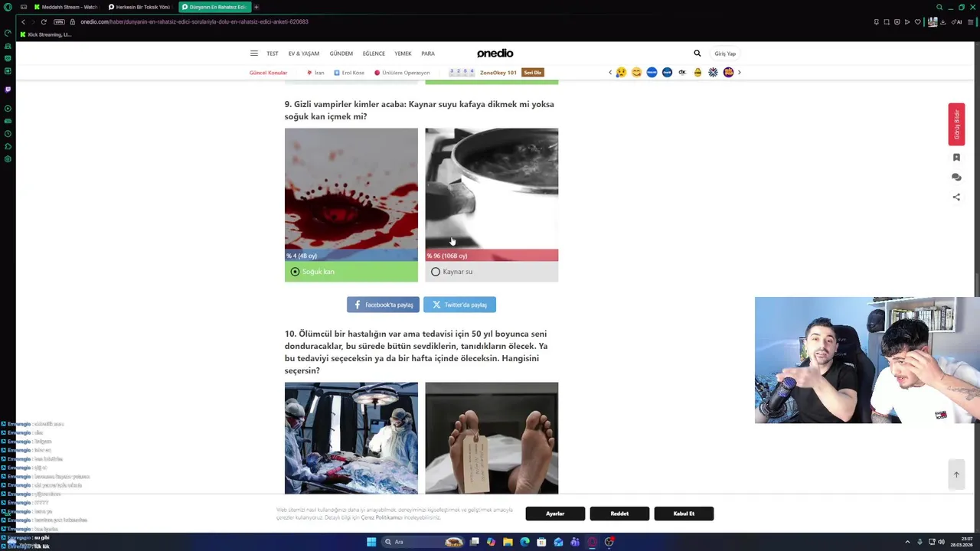The height and width of the screenshot is (551, 980).
Task: Click the browser address bar URL
Action: click(194, 21)
